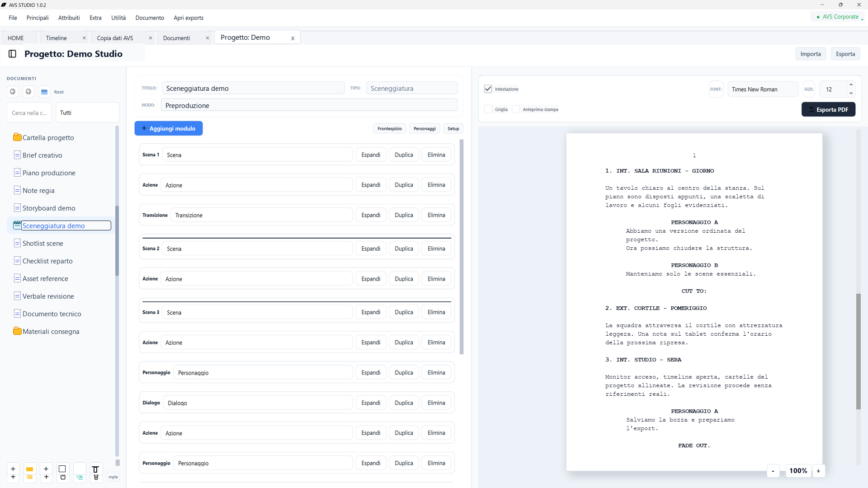Focus the Cerca nella cartella search field
The image size is (868, 488).
pyautogui.click(x=29, y=113)
